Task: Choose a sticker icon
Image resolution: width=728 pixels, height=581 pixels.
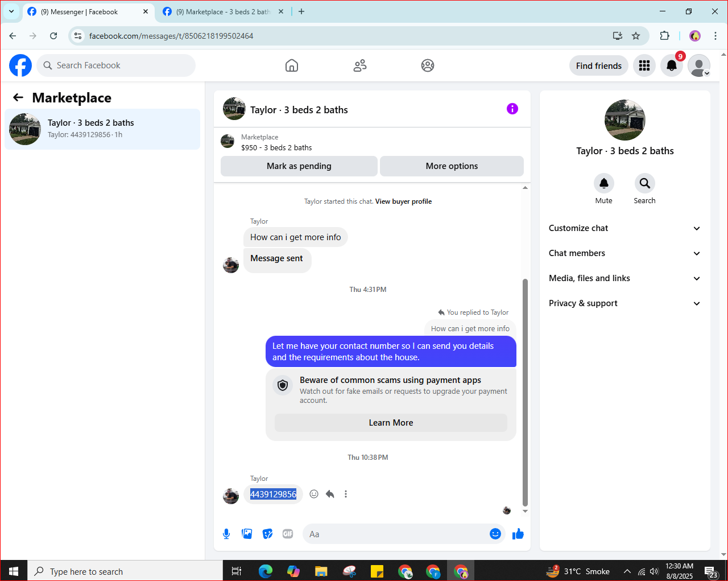Action: coord(267,534)
